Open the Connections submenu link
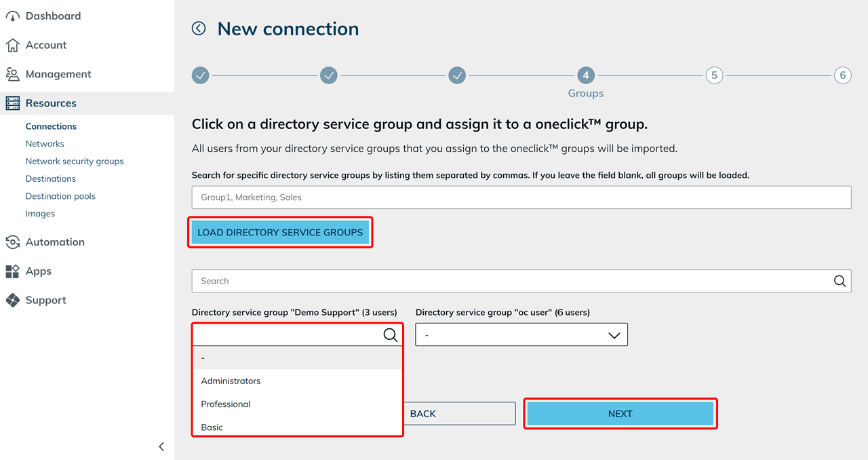The height and width of the screenshot is (460, 868). click(x=51, y=126)
